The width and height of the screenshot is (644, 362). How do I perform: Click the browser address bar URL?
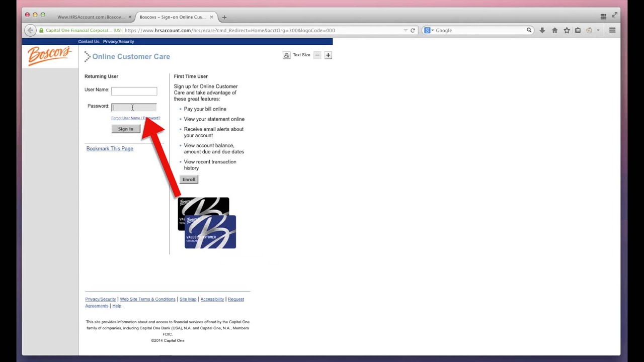click(230, 30)
